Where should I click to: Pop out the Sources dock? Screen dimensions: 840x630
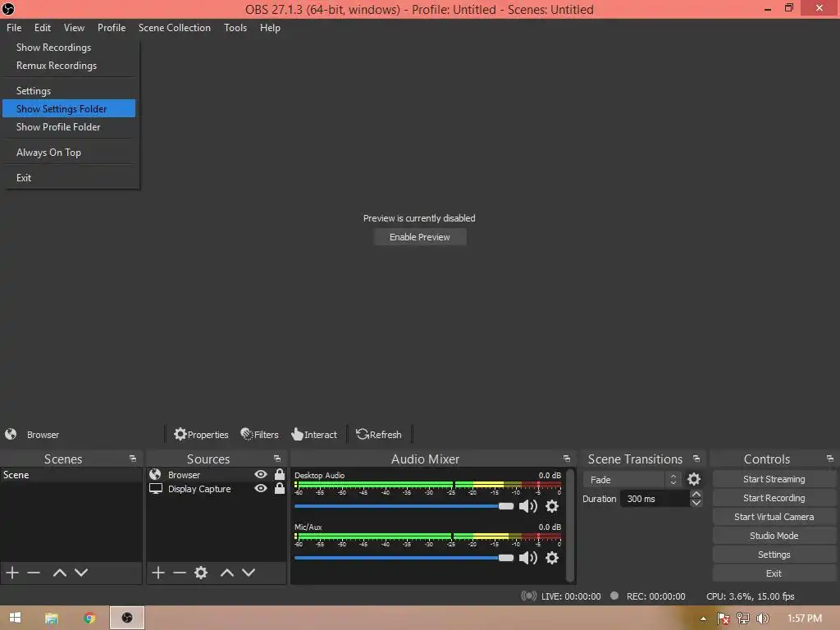coord(277,459)
